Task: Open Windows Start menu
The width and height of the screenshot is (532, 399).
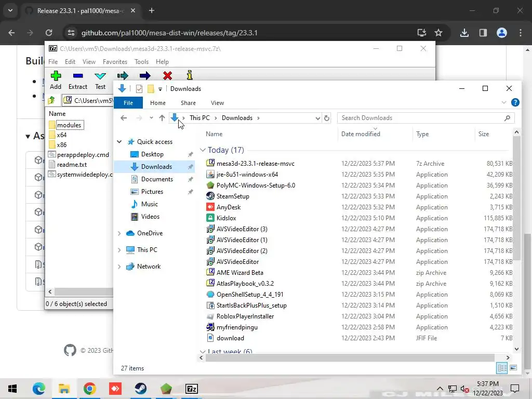Action: [12, 389]
